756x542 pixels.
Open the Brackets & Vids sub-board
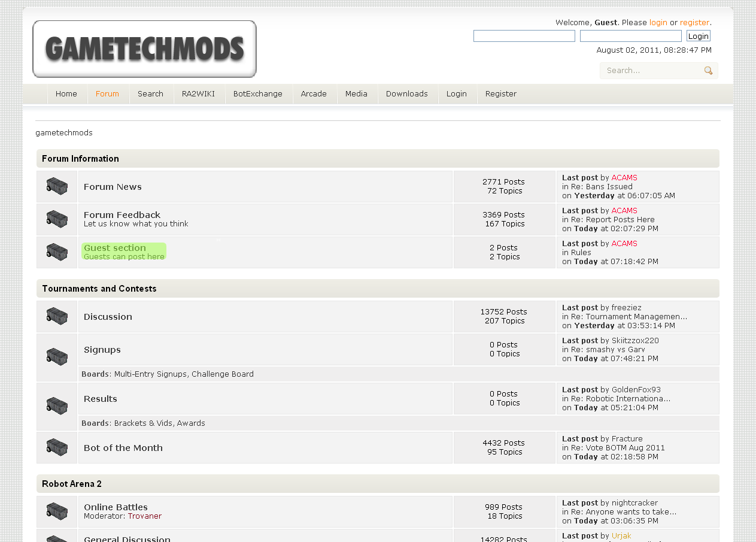(143, 423)
